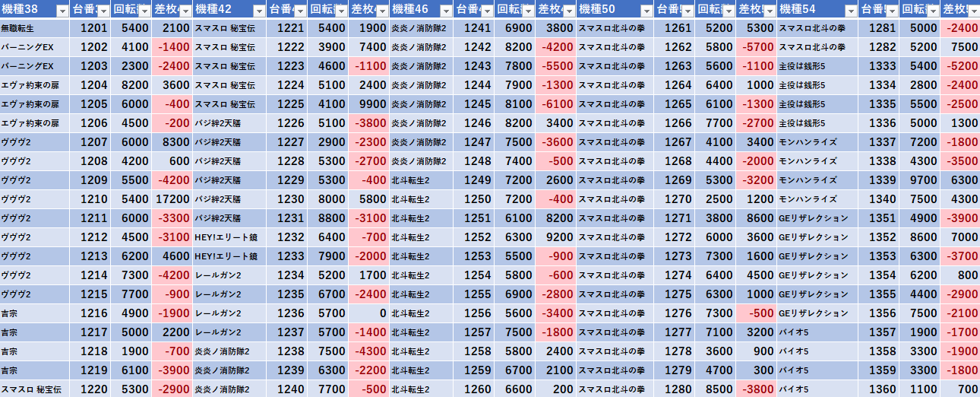Viewport: 980px width, 397px height.
Task: Select the 9200 value in row 1252
Action: pyautogui.click(x=555, y=237)
